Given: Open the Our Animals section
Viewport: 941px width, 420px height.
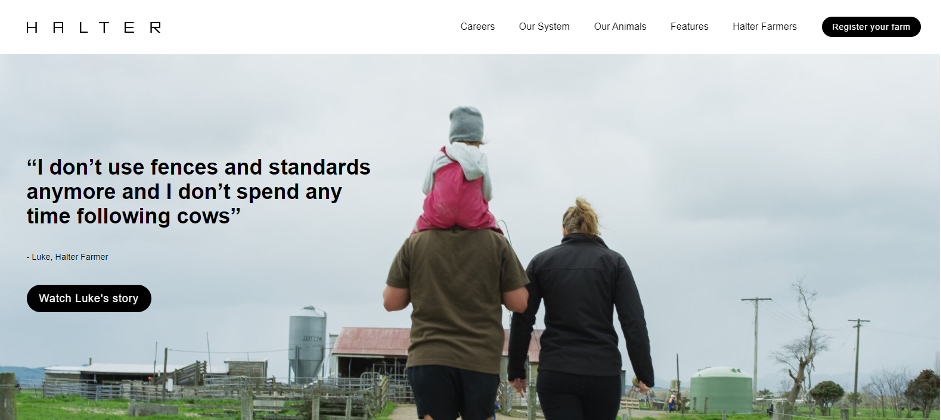Looking at the screenshot, I should (x=620, y=26).
